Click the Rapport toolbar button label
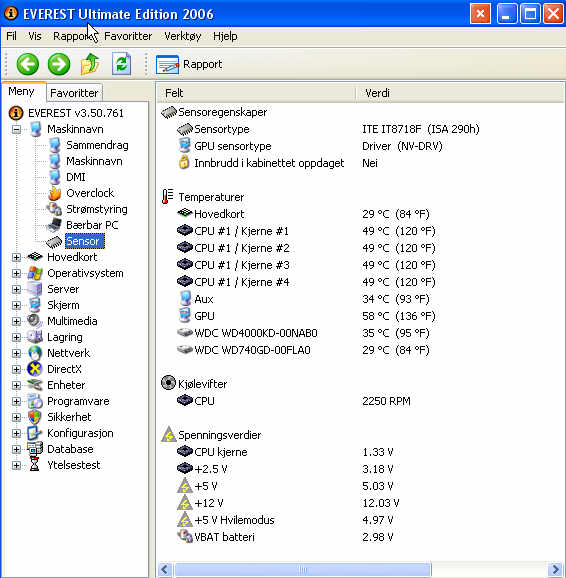 coord(202,64)
